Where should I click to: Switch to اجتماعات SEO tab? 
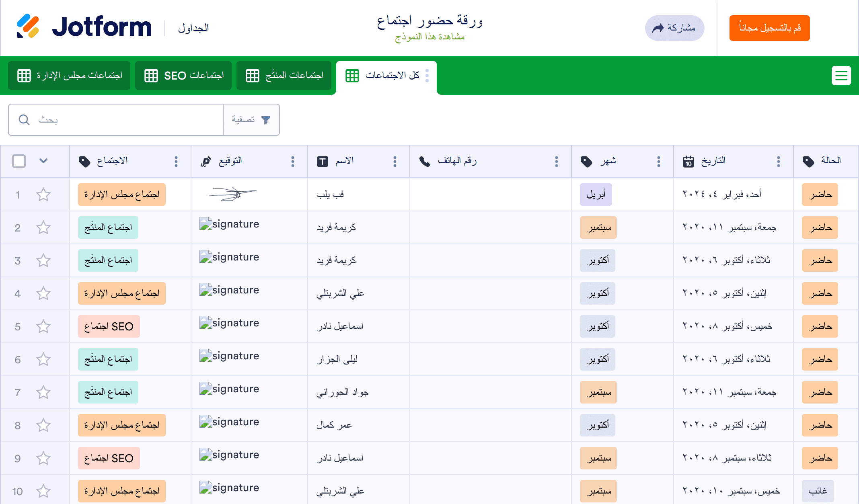184,76
